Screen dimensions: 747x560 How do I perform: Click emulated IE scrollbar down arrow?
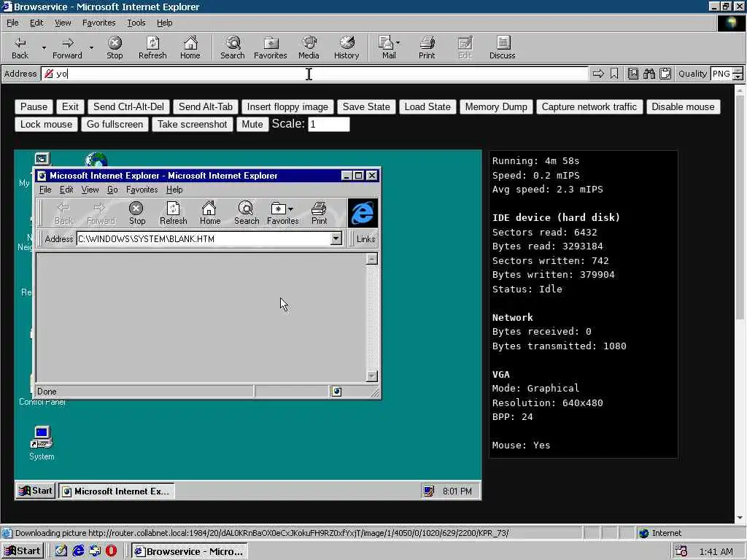(x=371, y=376)
